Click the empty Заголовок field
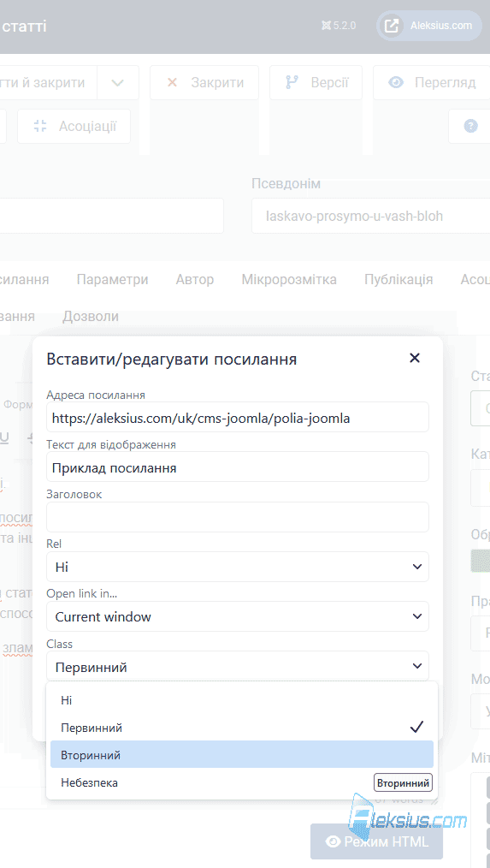Viewport: 490px width, 868px height. coord(237,517)
